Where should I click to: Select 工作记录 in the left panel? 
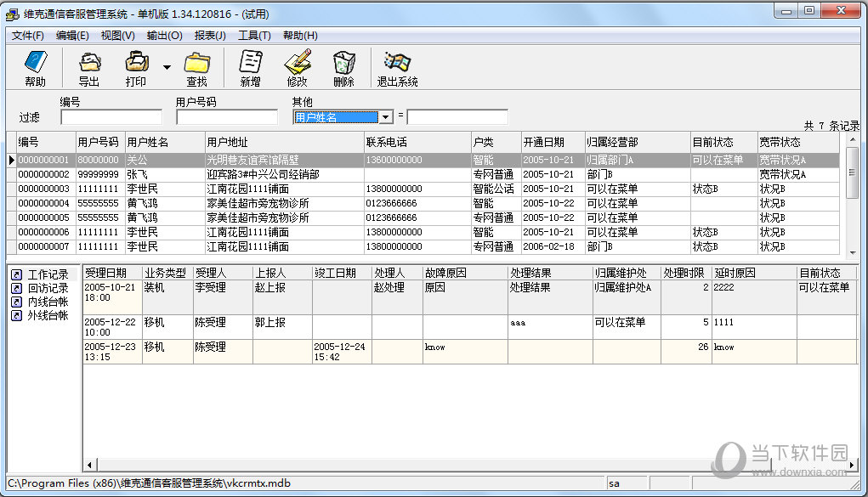(x=48, y=274)
